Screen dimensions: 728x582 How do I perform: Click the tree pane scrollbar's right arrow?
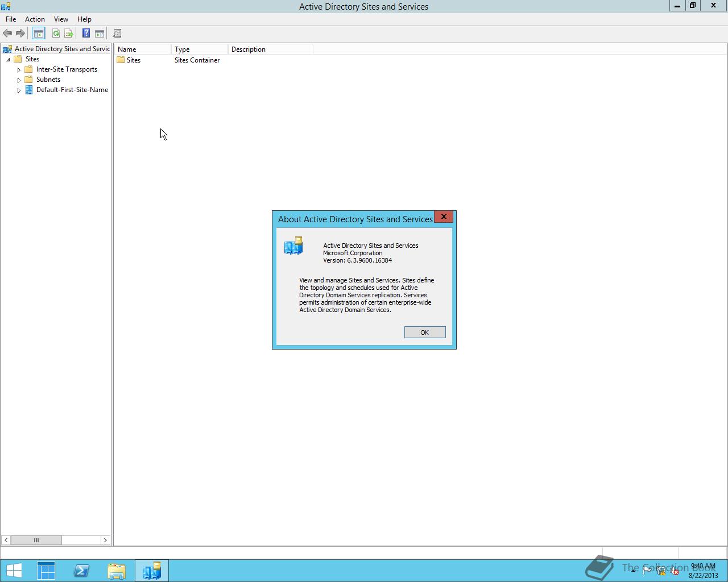tap(105, 540)
